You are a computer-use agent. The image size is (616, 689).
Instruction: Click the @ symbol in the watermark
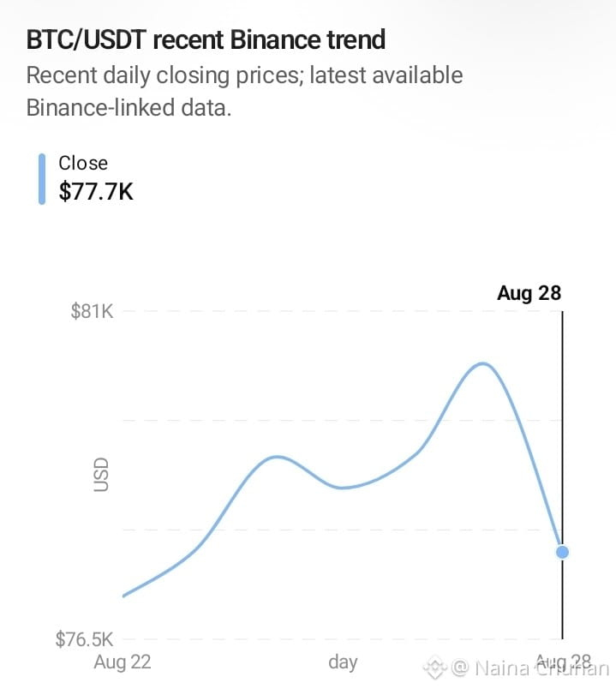coord(460,668)
